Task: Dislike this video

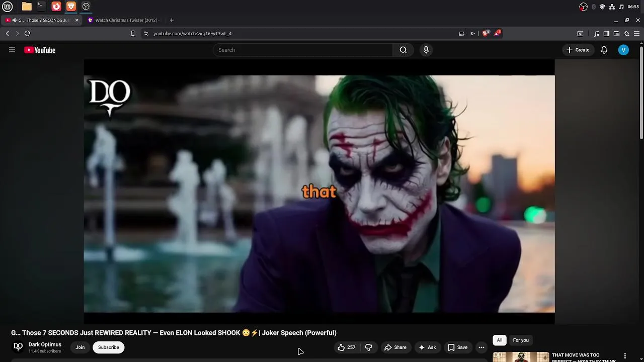Action: pos(369,347)
